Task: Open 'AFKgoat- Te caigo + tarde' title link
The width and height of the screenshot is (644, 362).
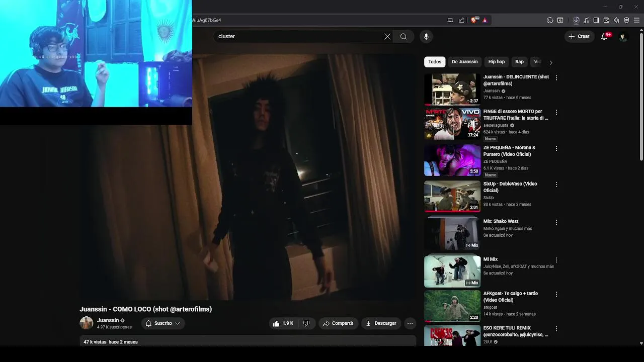Action: [511, 297]
